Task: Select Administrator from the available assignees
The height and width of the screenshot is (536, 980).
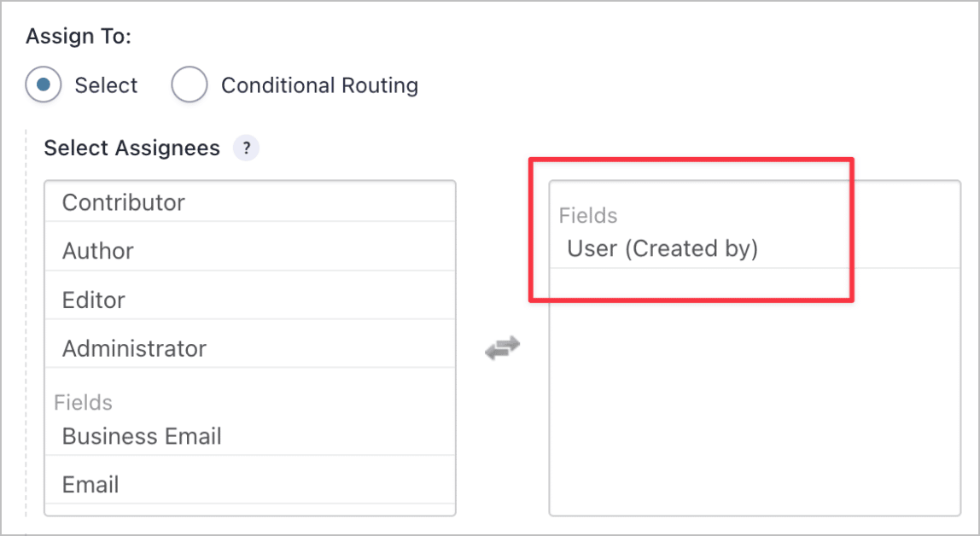Action: pos(134,348)
